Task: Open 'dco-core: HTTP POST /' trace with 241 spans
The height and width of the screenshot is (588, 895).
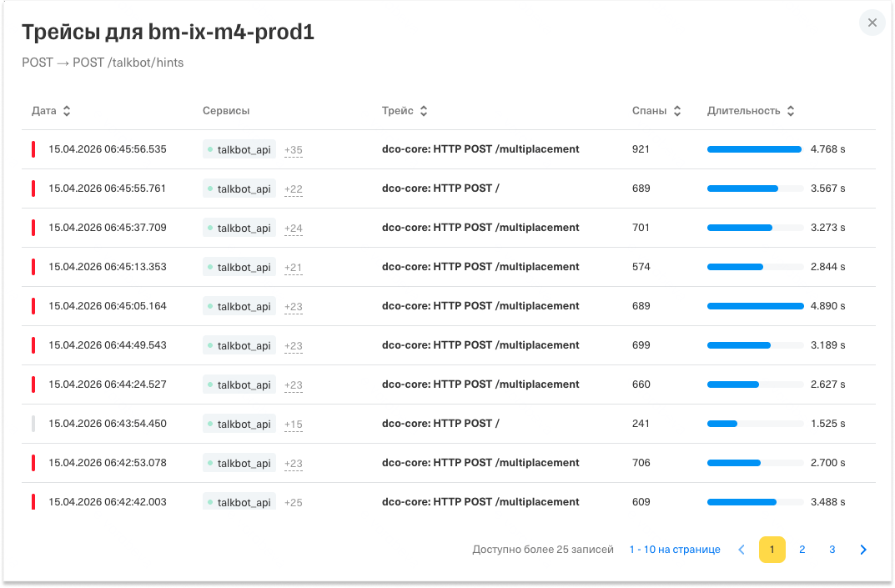Action: (440, 424)
